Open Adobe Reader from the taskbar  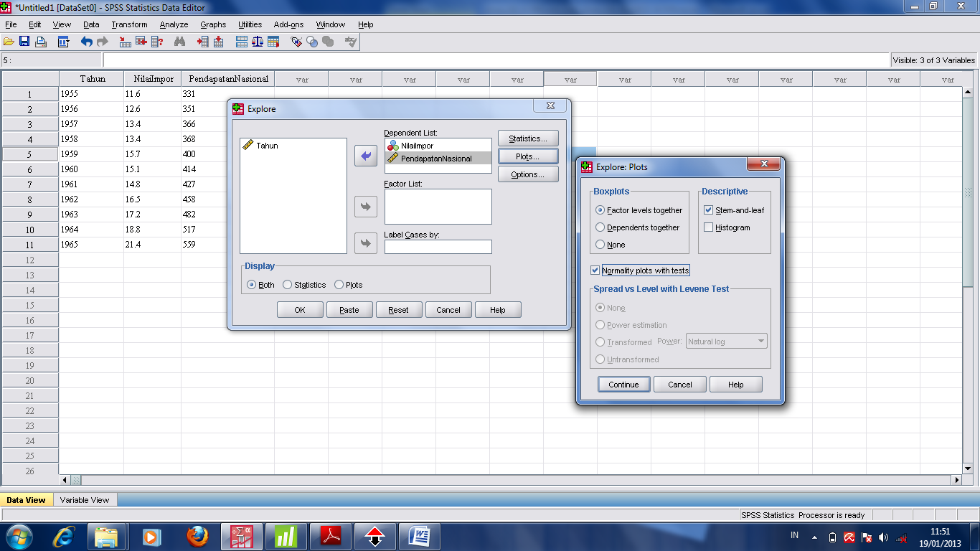331,536
